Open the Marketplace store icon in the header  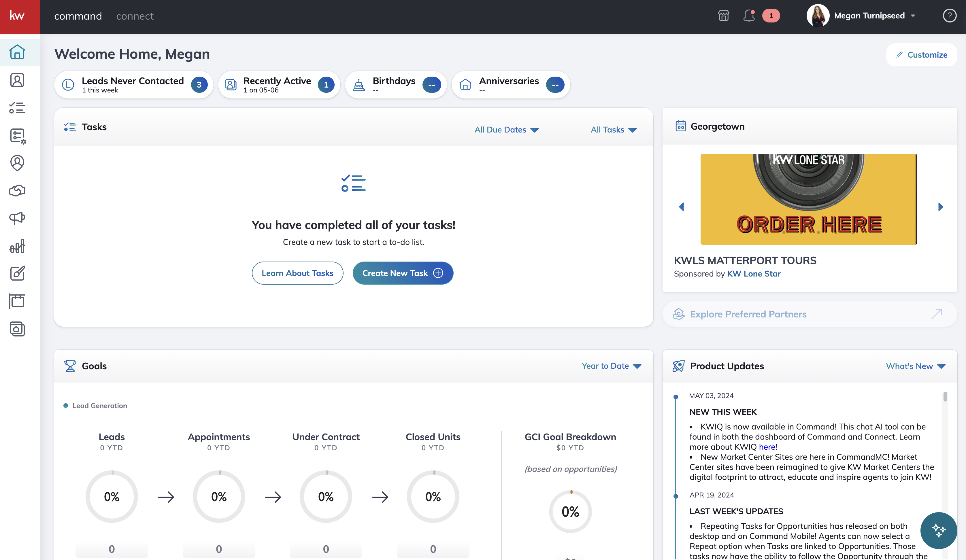click(723, 16)
